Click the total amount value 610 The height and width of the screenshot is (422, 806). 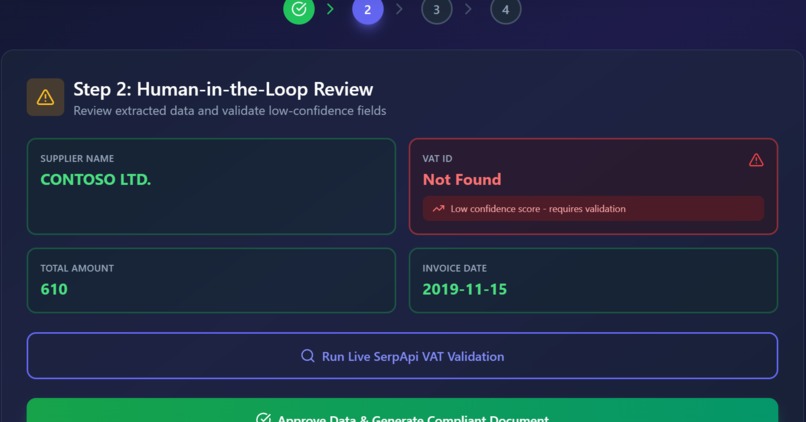click(x=54, y=289)
